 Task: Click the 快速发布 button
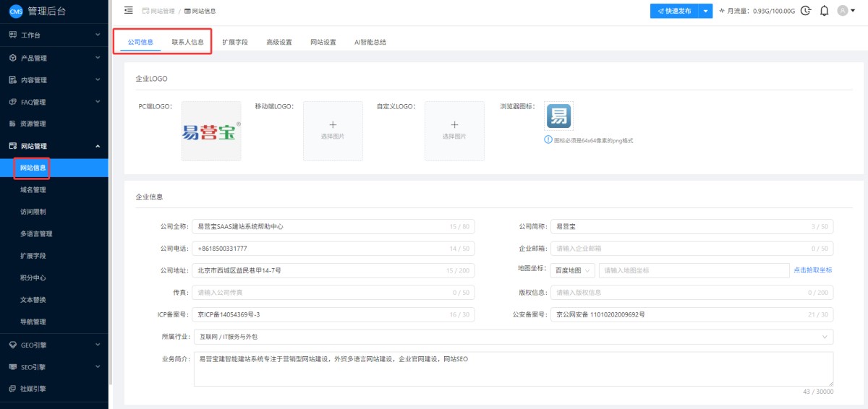click(x=674, y=11)
